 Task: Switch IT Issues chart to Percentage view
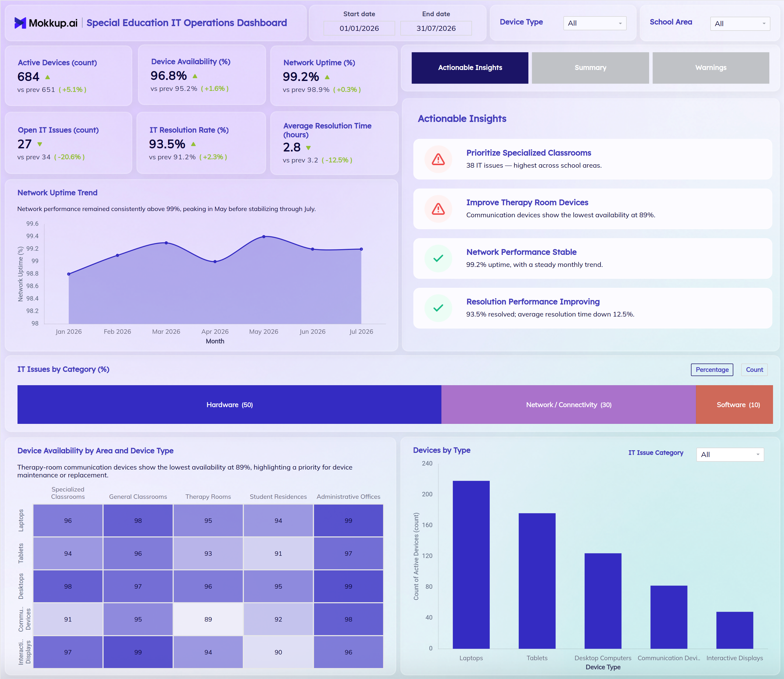tap(712, 370)
